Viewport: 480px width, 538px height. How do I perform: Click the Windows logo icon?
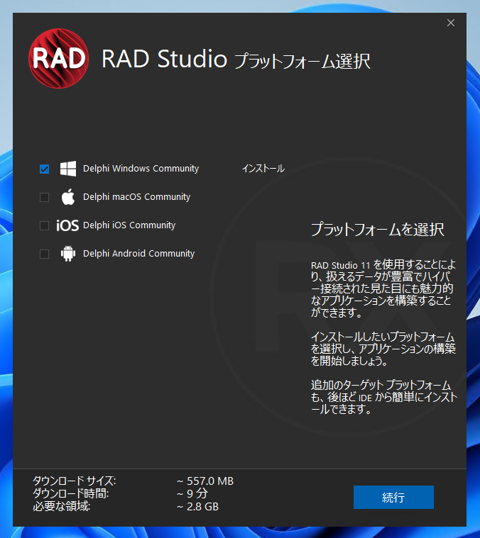68,168
